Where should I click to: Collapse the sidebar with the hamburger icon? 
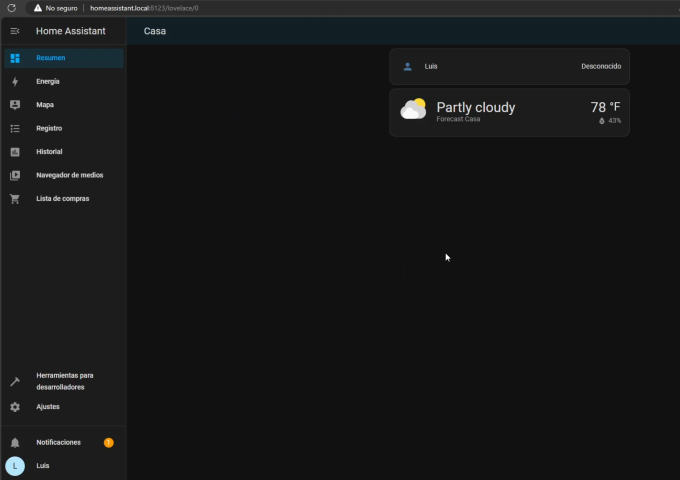(15, 31)
